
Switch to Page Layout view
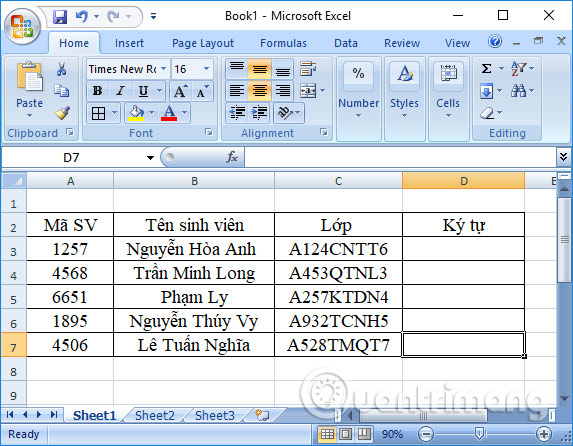click(x=345, y=434)
